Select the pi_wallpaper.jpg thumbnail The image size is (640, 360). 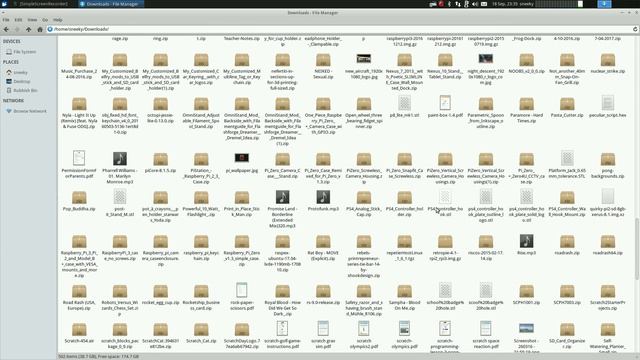(242, 158)
